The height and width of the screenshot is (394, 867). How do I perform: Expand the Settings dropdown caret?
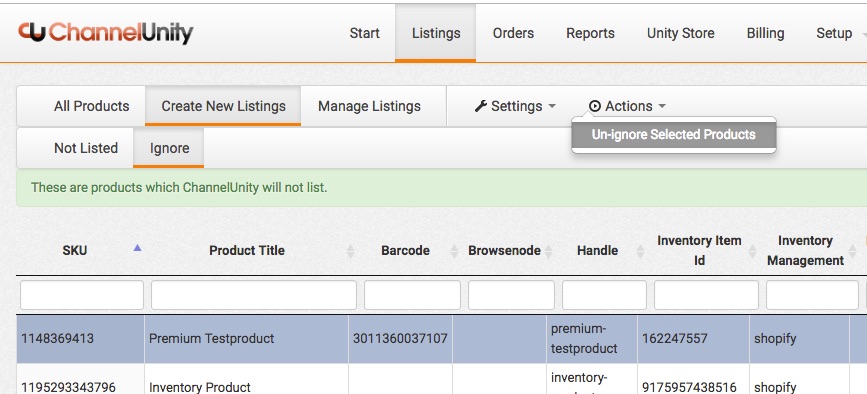click(552, 106)
